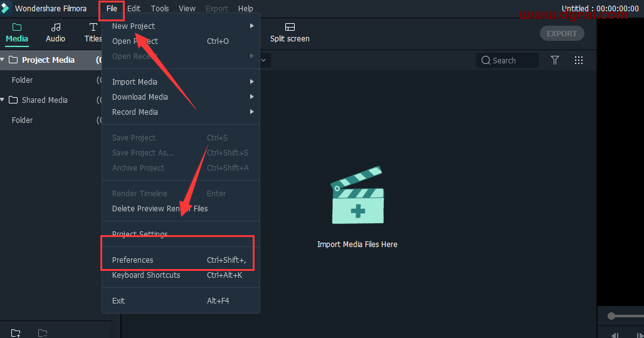Open Keyboard Shortcuts menu entry

[181, 275]
